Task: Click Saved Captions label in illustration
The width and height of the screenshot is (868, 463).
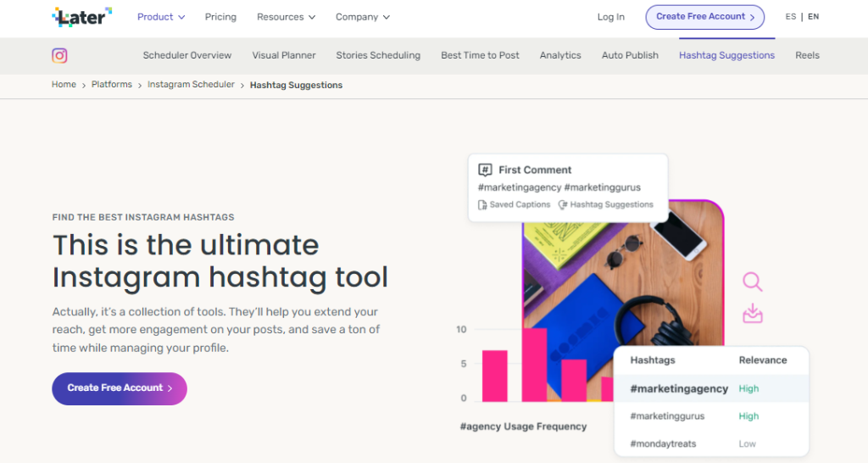Action: point(520,205)
